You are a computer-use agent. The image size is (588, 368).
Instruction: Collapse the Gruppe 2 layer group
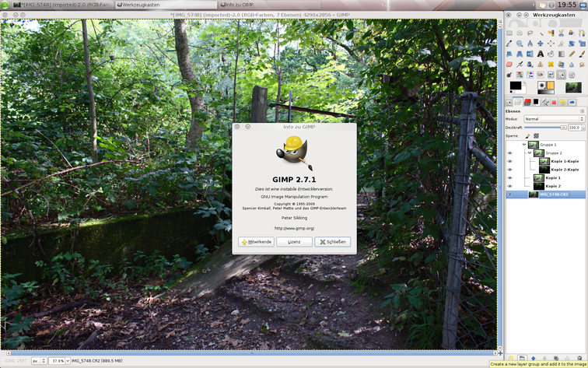[x=530, y=152]
